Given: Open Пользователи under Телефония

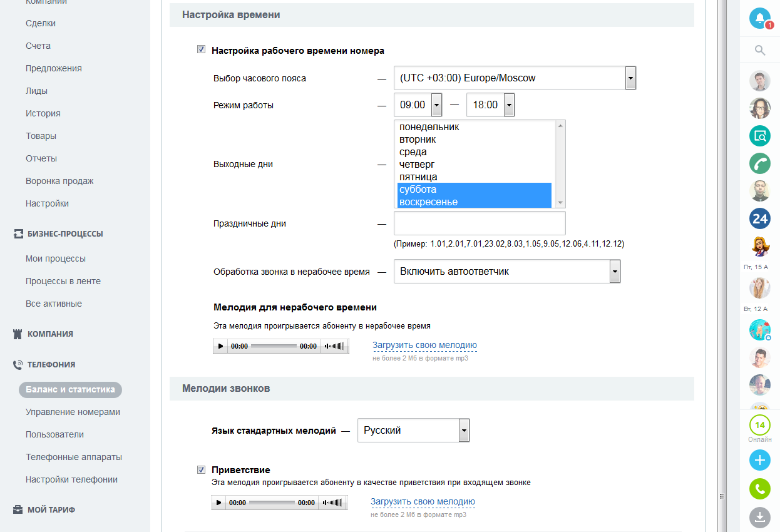Looking at the screenshot, I should coord(54,434).
